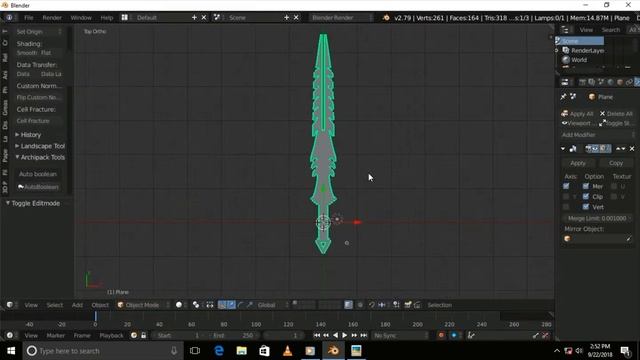The image size is (640, 360).
Task: Enable the rotate manipulator arc
Action: click(240, 305)
